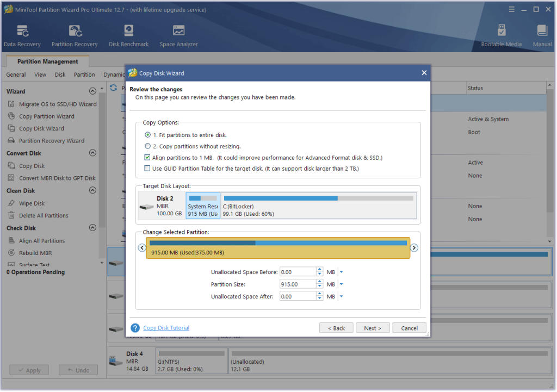557x392 pixels.
Task: Uncheck Align partitions to 1 MB
Action: (x=147, y=157)
